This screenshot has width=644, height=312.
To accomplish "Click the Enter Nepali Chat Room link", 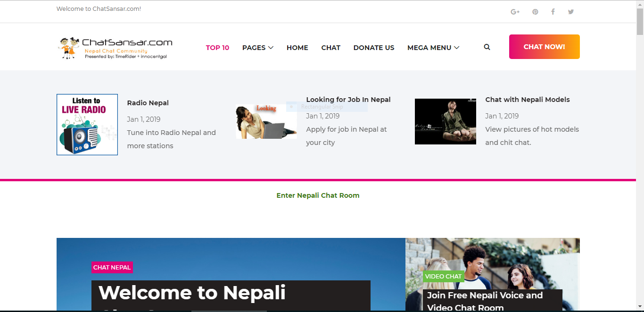I will coord(318,195).
